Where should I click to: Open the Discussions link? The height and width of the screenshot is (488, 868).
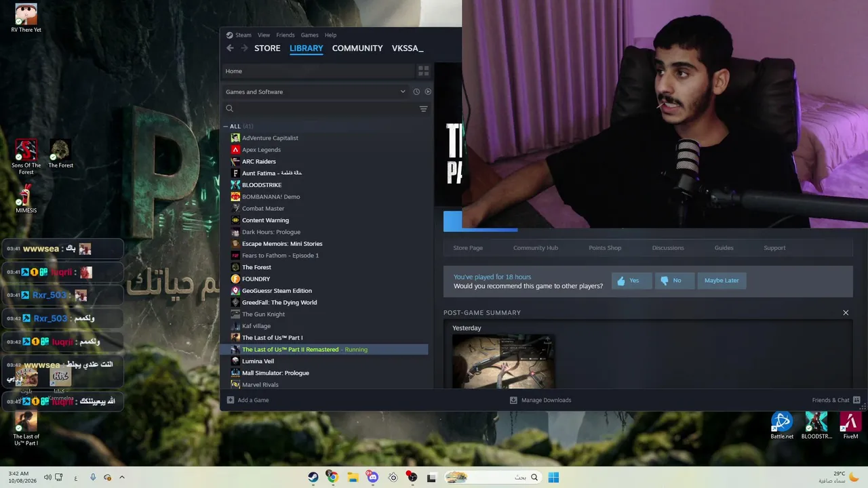[x=668, y=248]
